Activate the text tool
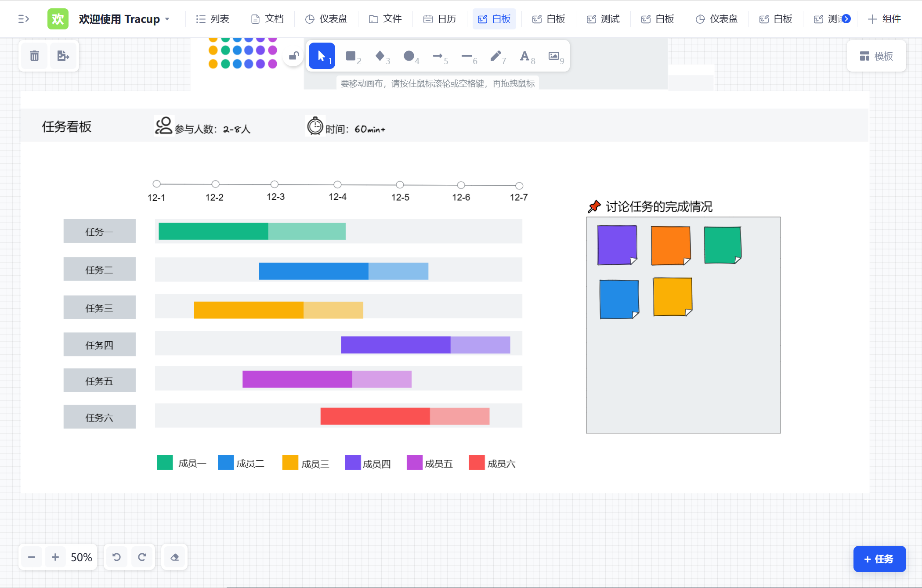Image resolution: width=922 pixels, height=588 pixels. point(525,56)
